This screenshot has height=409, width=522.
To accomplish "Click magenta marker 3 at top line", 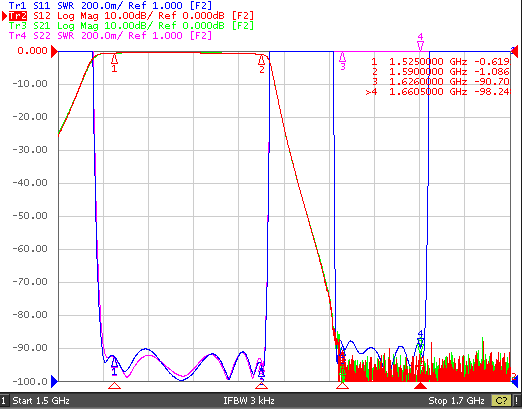I will point(342,58).
